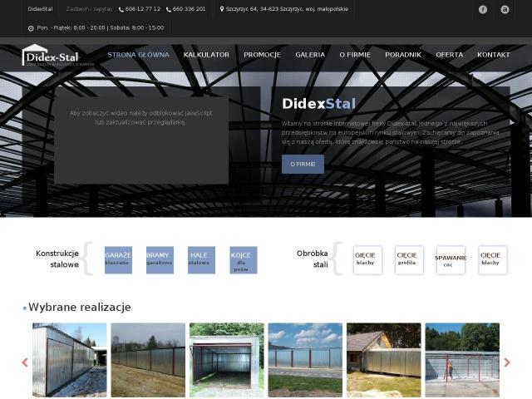The image size is (532, 399).
Task: Select the Cięcie blachy tile
Action: pyautogui.click(x=492, y=260)
